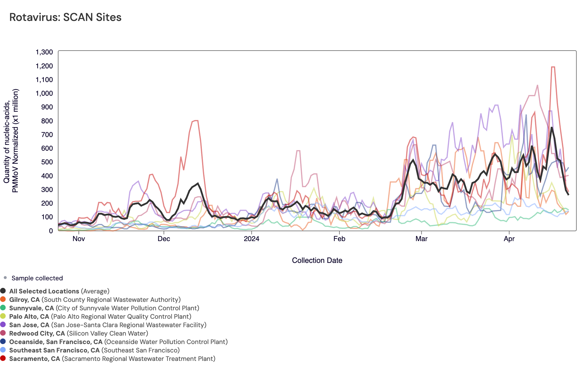Click the green Sunnyvale, CA legend dot
The width and height of the screenshot is (588, 367).
tap(3, 308)
